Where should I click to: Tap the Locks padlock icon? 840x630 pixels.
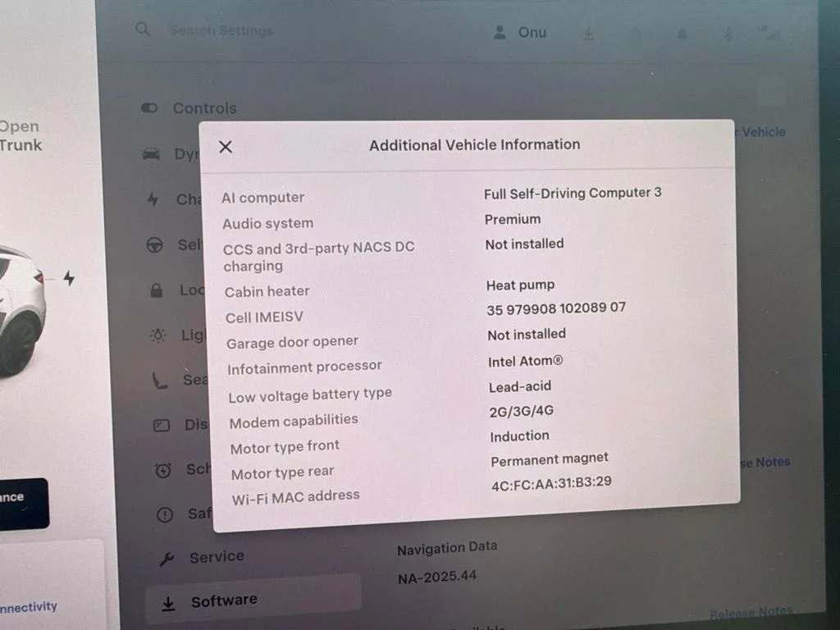point(156,290)
